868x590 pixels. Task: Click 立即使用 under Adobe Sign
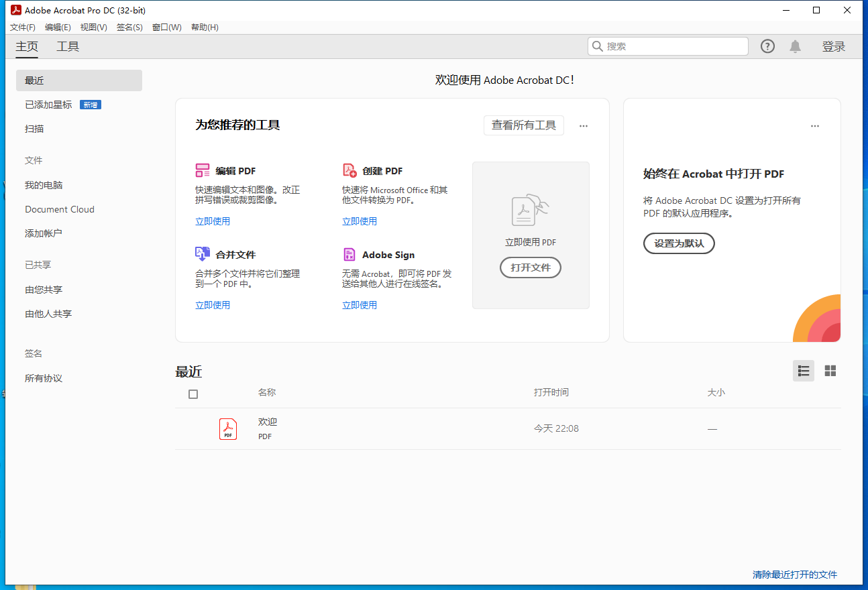point(360,305)
